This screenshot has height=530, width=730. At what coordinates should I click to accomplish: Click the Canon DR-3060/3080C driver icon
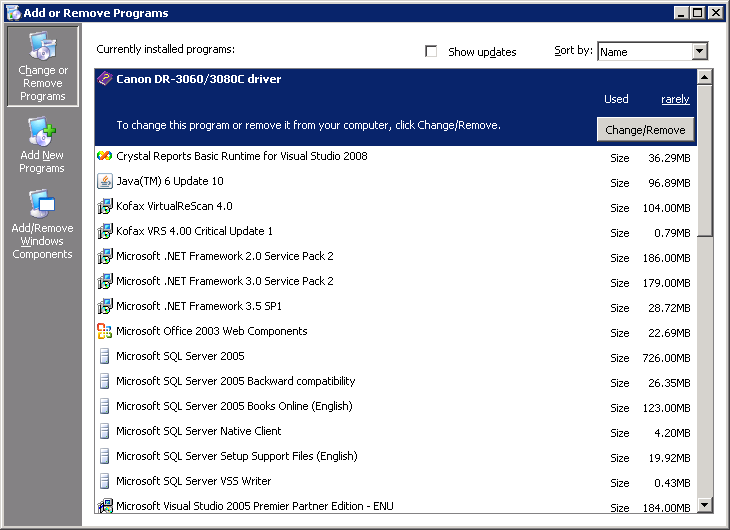click(105, 79)
